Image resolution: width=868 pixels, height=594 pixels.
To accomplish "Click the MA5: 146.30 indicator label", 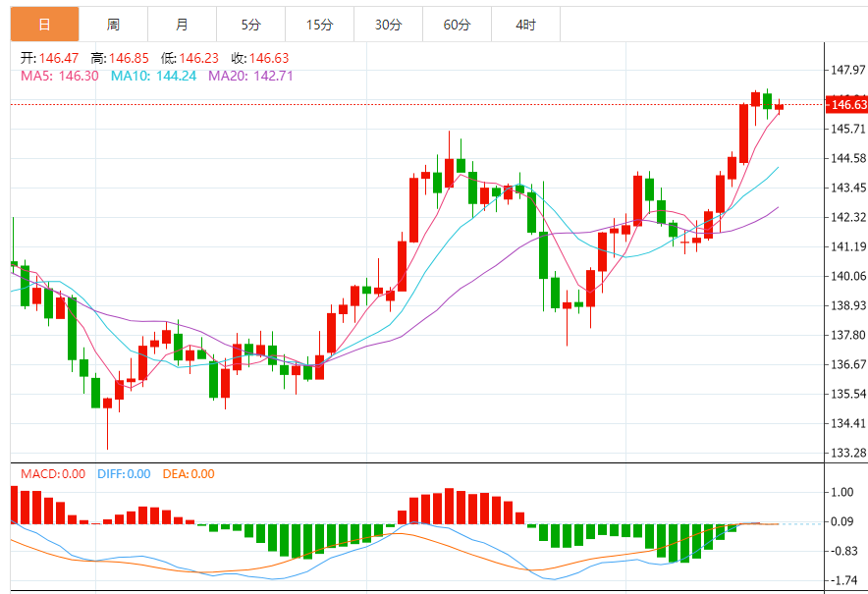I will click(60, 76).
